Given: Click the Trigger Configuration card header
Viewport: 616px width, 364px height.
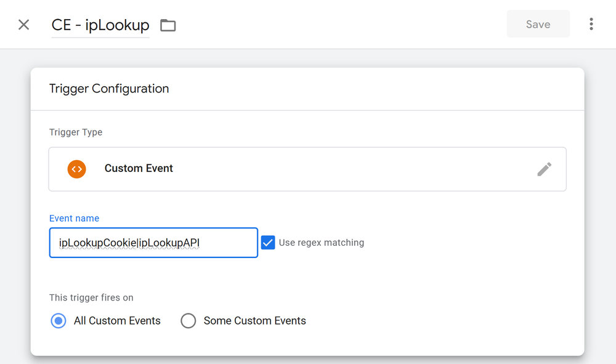Looking at the screenshot, I should [109, 89].
